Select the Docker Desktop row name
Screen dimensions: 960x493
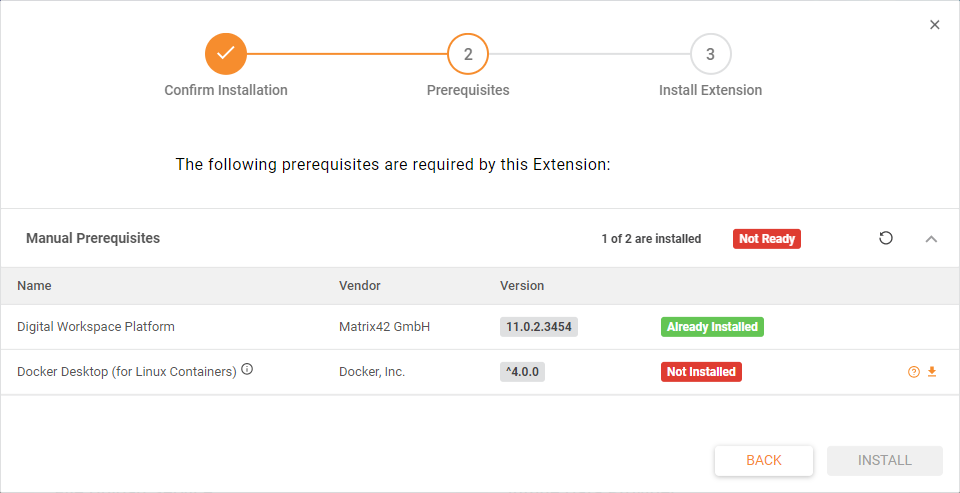pyautogui.click(x=126, y=372)
